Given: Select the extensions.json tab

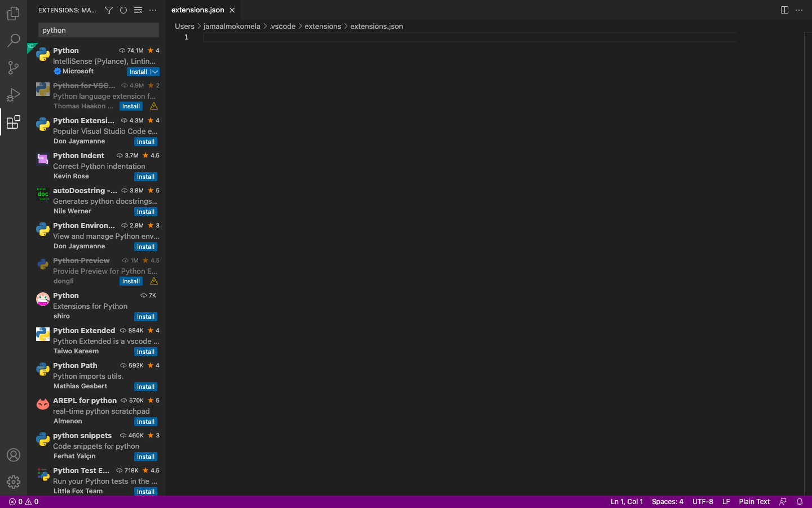Looking at the screenshot, I should point(198,10).
